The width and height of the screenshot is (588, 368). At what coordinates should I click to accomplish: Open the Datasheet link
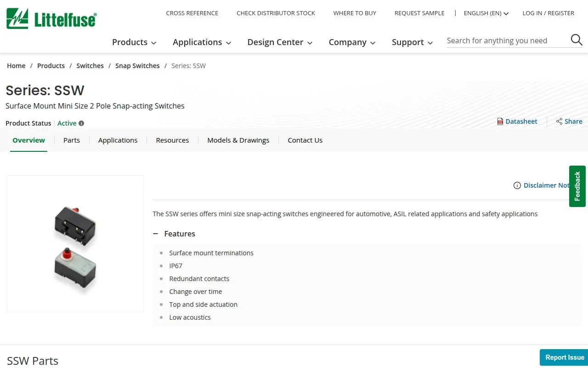coord(521,121)
